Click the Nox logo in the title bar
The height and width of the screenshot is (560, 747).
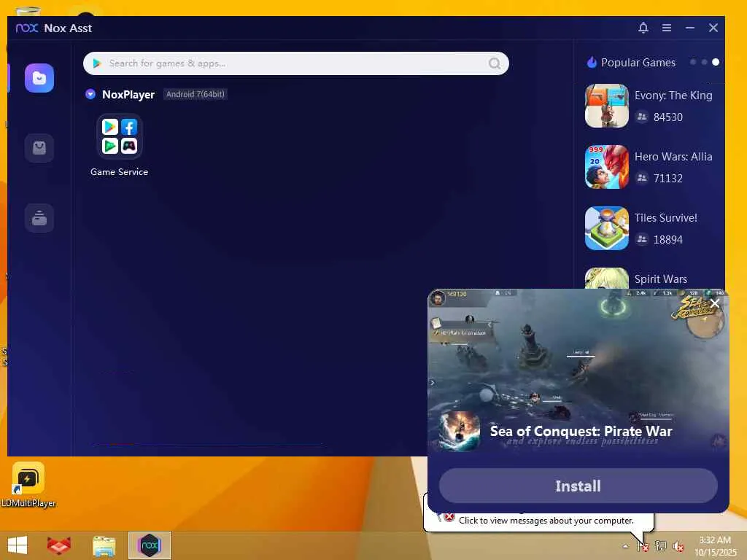pos(27,28)
